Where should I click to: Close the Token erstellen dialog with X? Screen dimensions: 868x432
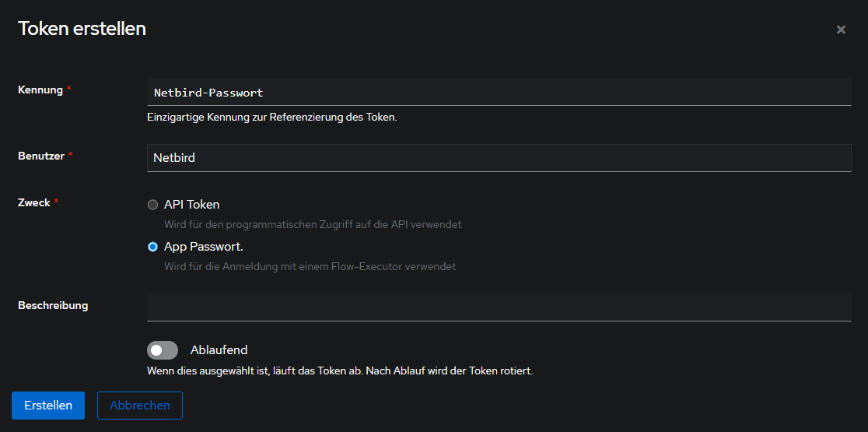point(841,30)
